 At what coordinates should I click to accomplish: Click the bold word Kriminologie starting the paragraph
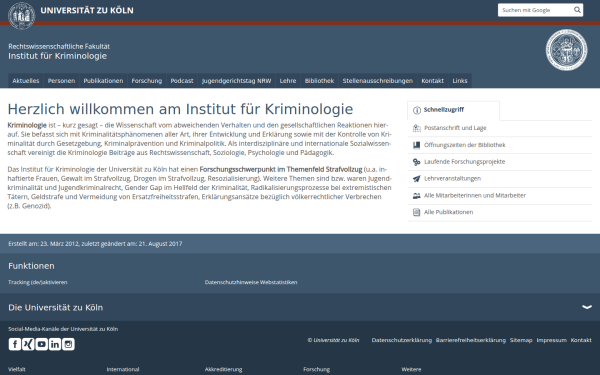coord(27,125)
